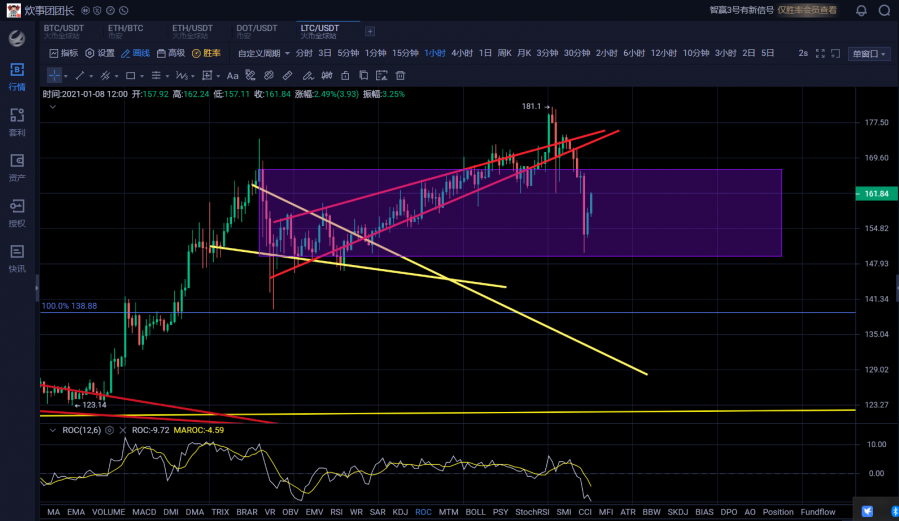The width and height of the screenshot is (899, 521).
Task: Enter fullscreen chart mode icon
Action: [x=820, y=53]
